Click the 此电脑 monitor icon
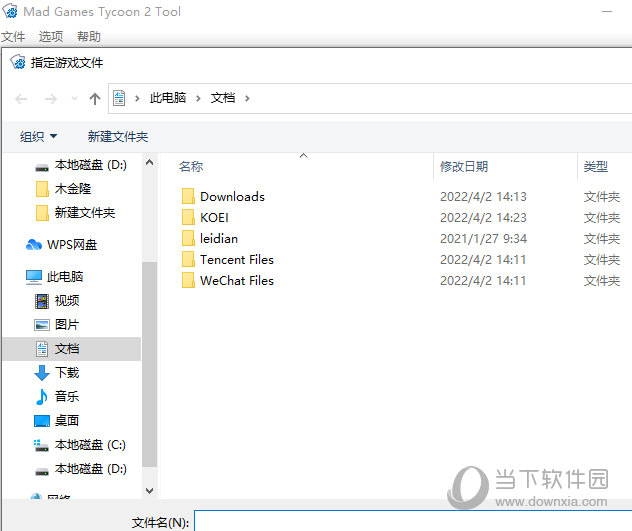 (34, 277)
